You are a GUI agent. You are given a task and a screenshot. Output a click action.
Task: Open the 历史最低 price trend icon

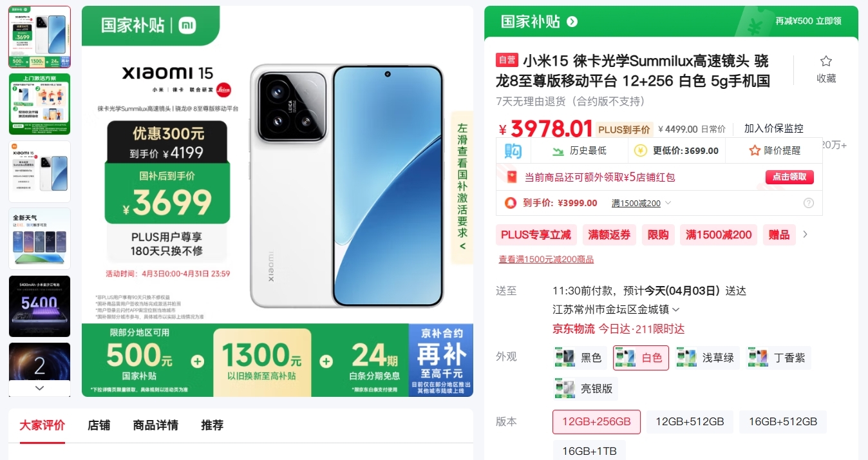(558, 151)
